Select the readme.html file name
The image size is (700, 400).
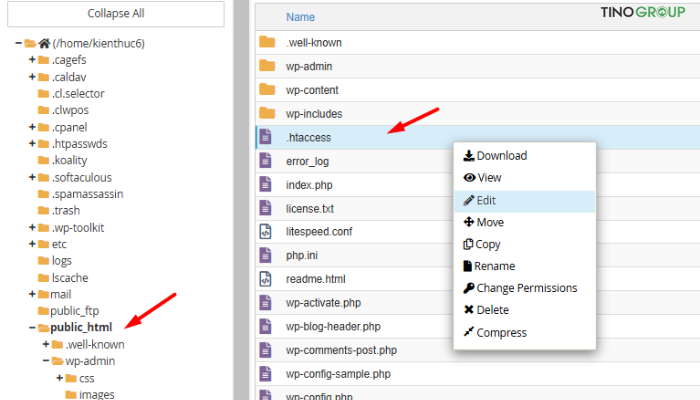pos(316,279)
